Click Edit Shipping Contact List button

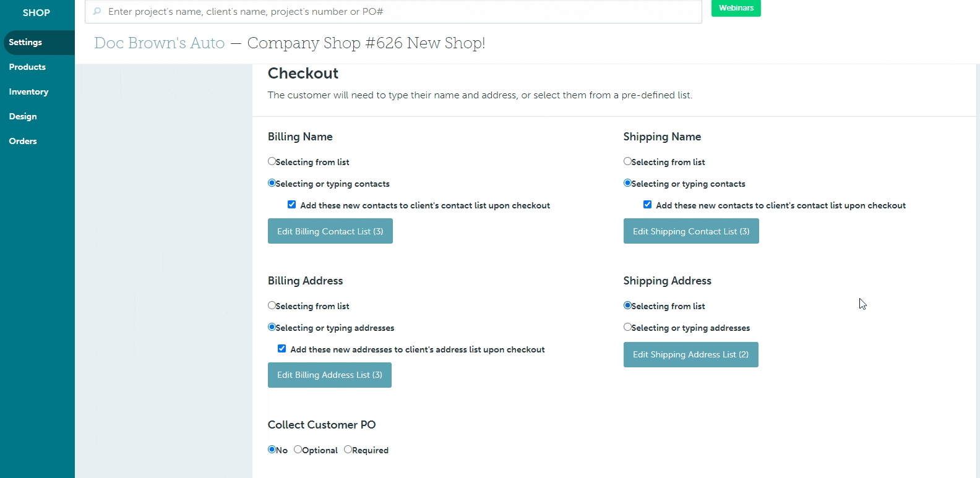[690, 231]
